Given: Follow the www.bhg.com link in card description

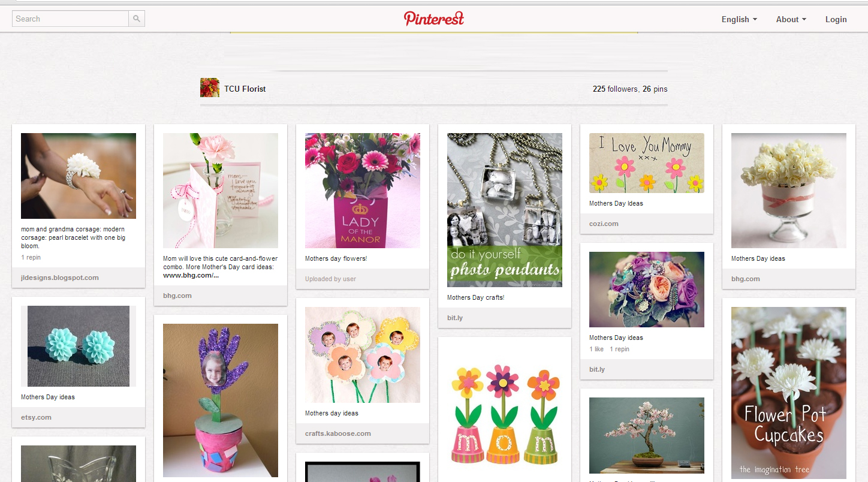Looking at the screenshot, I should (x=191, y=275).
